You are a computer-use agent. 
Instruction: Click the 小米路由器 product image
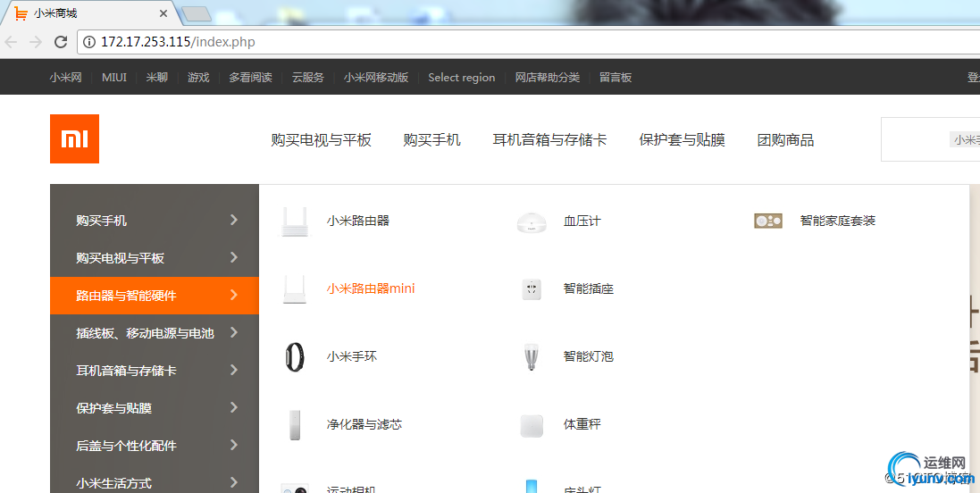[295, 221]
